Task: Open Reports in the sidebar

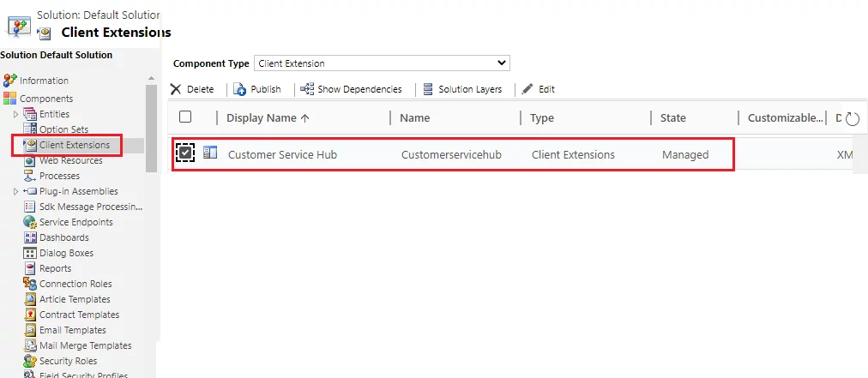Action: (56, 269)
